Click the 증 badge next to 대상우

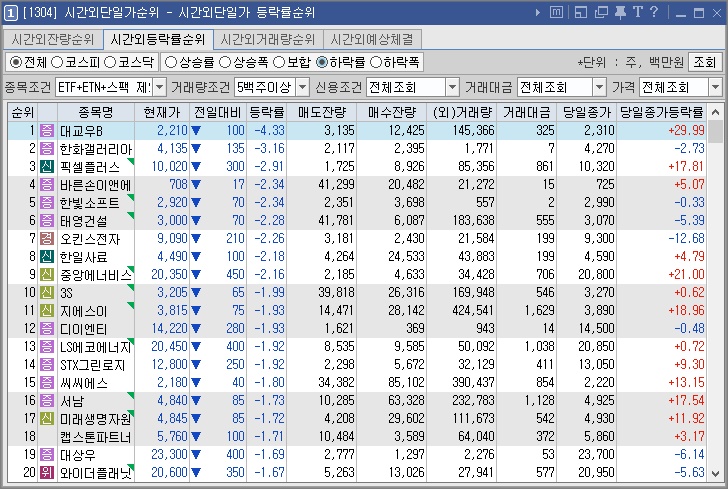pos(47,455)
